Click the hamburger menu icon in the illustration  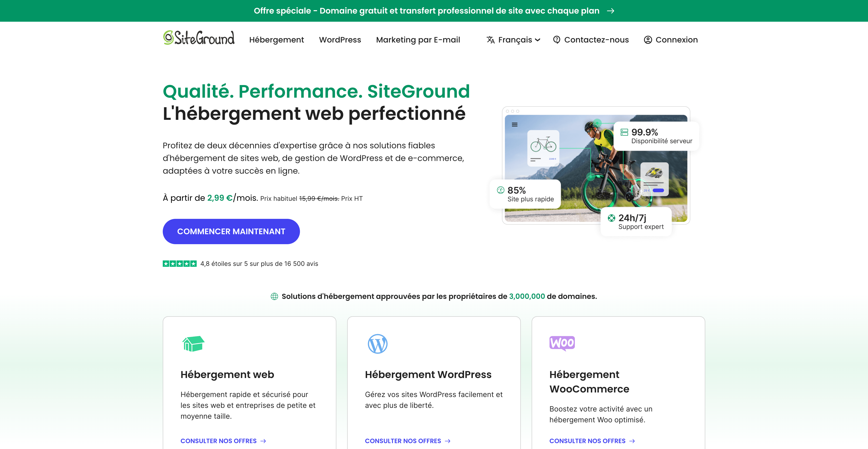point(514,125)
